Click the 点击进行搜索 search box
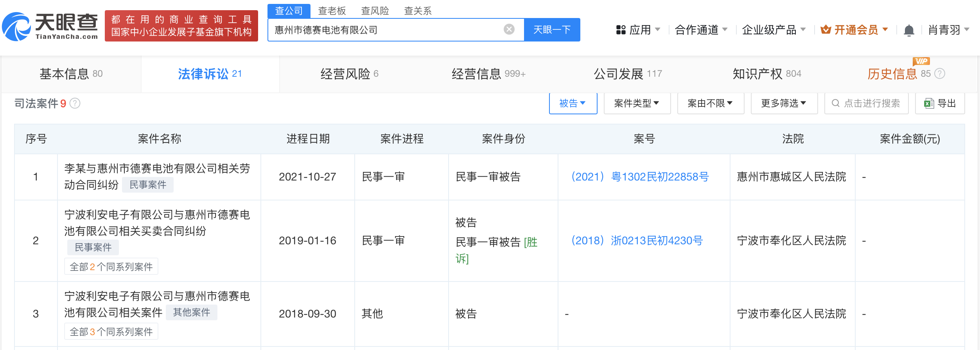The width and height of the screenshot is (980, 350). pos(866,103)
